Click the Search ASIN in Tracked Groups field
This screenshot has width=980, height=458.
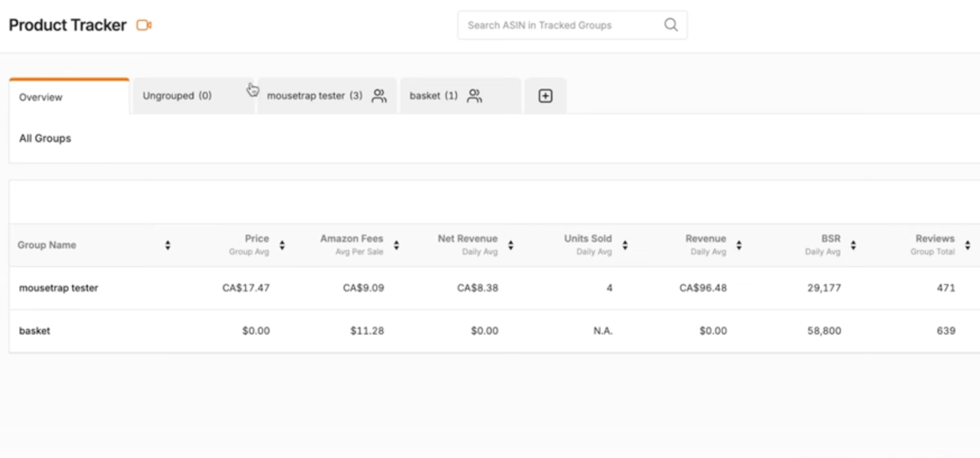(572, 25)
